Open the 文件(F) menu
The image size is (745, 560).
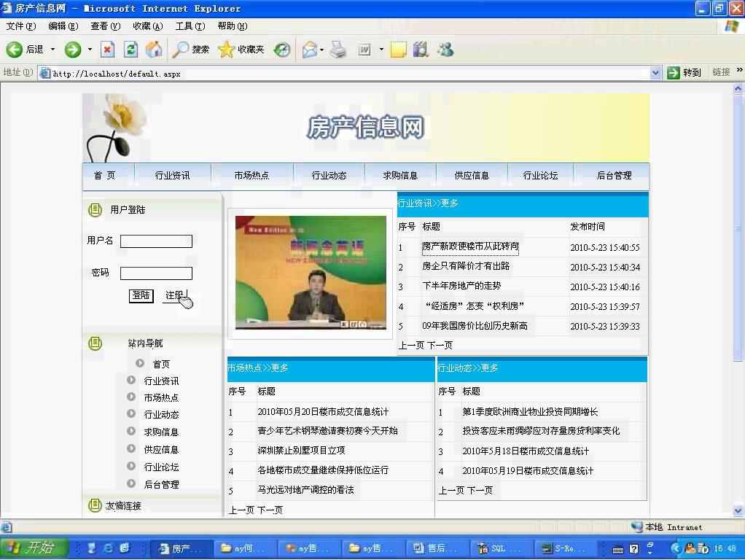pyautogui.click(x=21, y=26)
